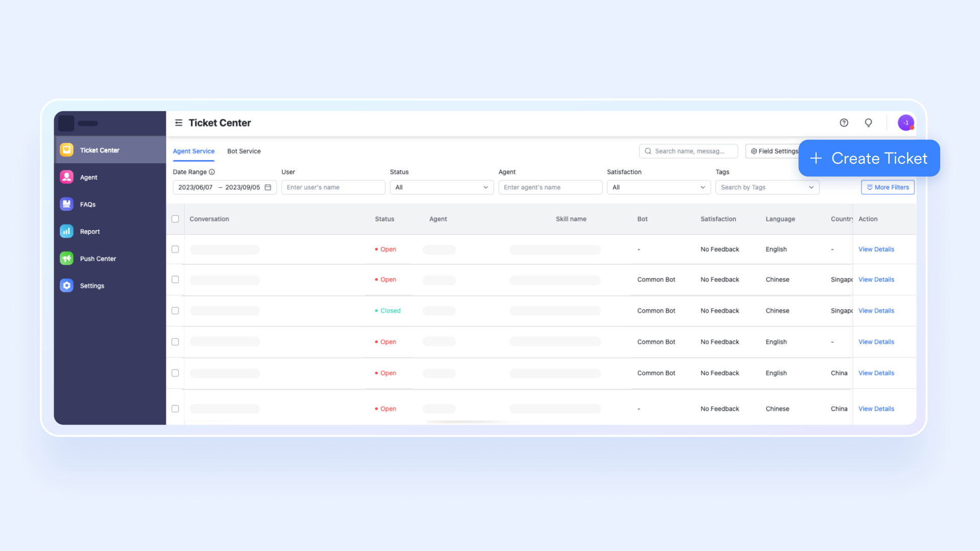Viewport: 980px width, 551px height.
Task: Focus the Search name, message field
Action: pos(689,151)
